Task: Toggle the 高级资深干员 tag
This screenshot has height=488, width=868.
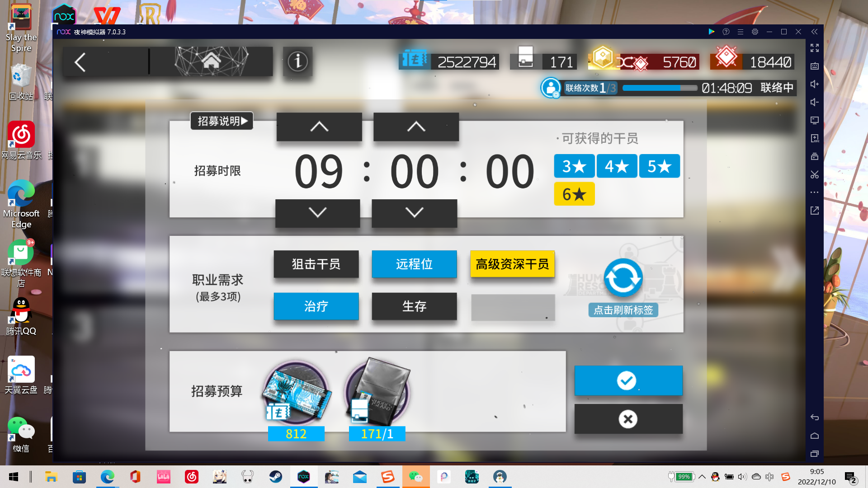Action: [x=512, y=264]
